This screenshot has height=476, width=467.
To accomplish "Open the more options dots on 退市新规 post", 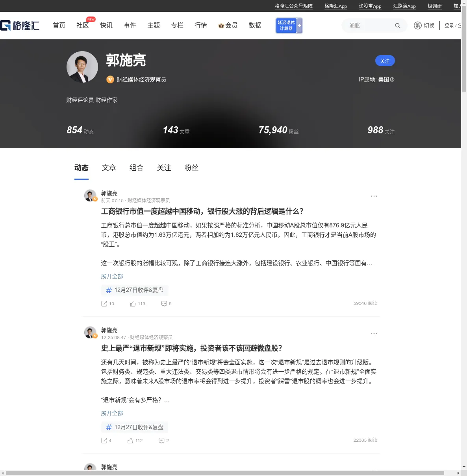I will point(374,333).
